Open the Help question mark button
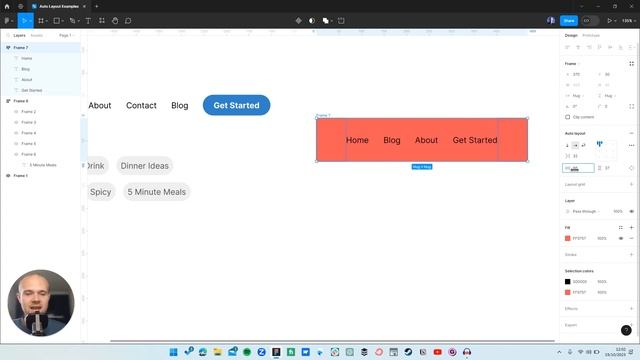The height and width of the screenshot is (360, 640). [x=626, y=330]
